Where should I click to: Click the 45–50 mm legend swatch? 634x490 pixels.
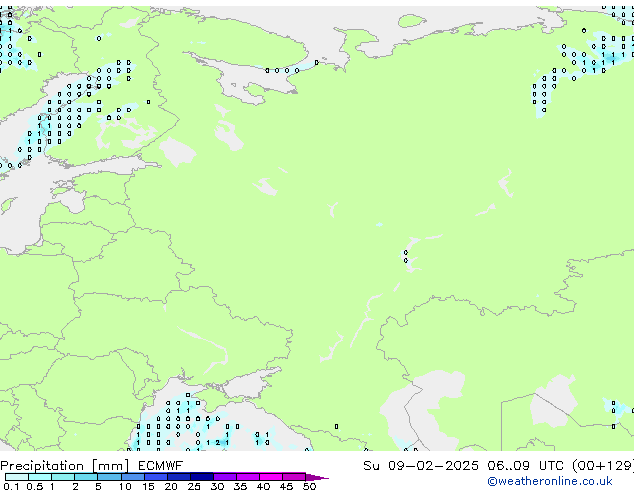pyautogui.click(x=294, y=477)
